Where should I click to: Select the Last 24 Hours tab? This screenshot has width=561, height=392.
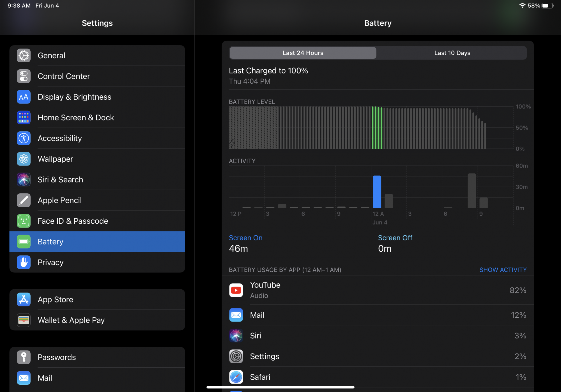pyautogui.click(x=303, y=53)
